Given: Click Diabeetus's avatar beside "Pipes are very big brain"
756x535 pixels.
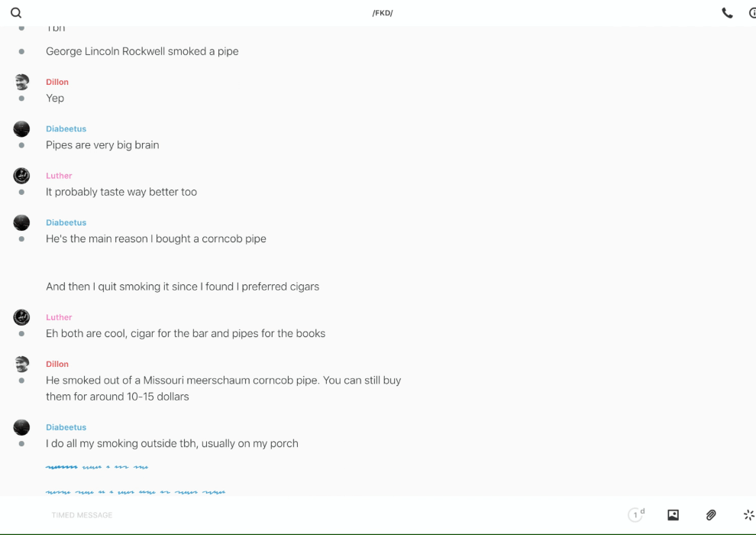Looking at the screenshot, I should 21,128.
